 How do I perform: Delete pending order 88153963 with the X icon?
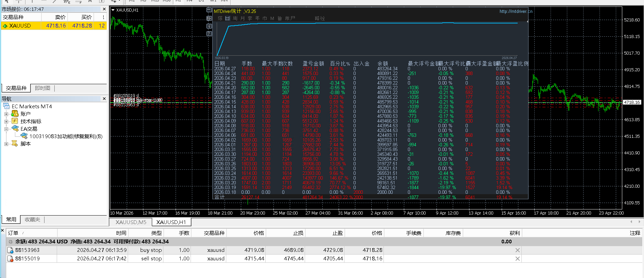tap(517, 250)
